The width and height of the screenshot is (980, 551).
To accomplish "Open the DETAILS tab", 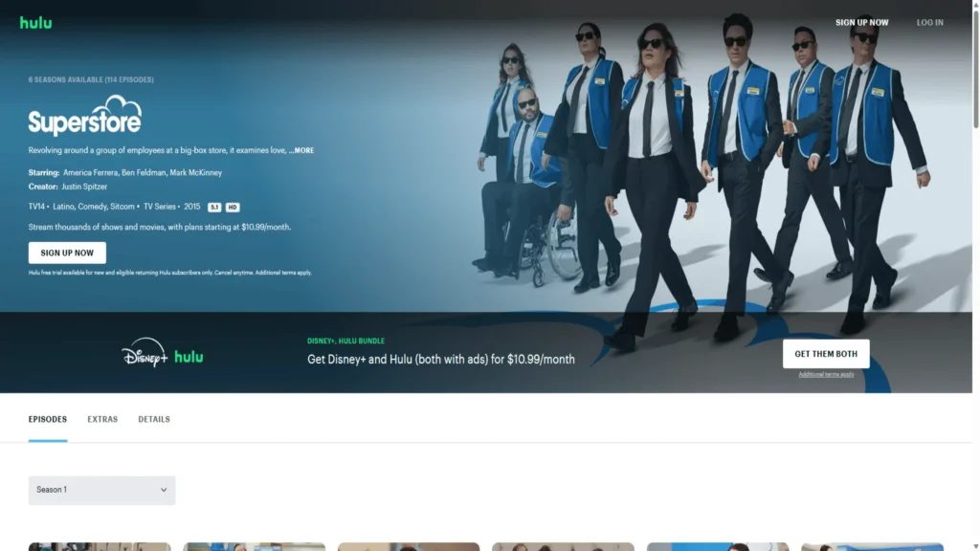I will coord(154,419).
